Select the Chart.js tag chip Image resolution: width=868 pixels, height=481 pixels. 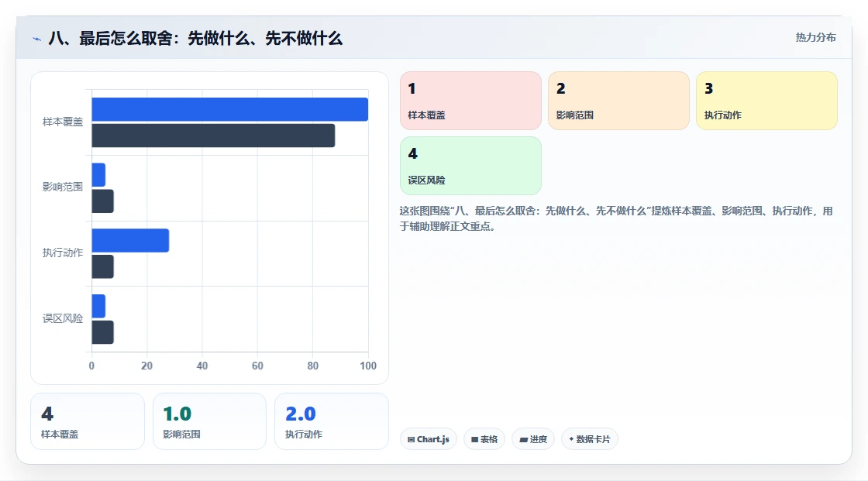tap(429, 439)
